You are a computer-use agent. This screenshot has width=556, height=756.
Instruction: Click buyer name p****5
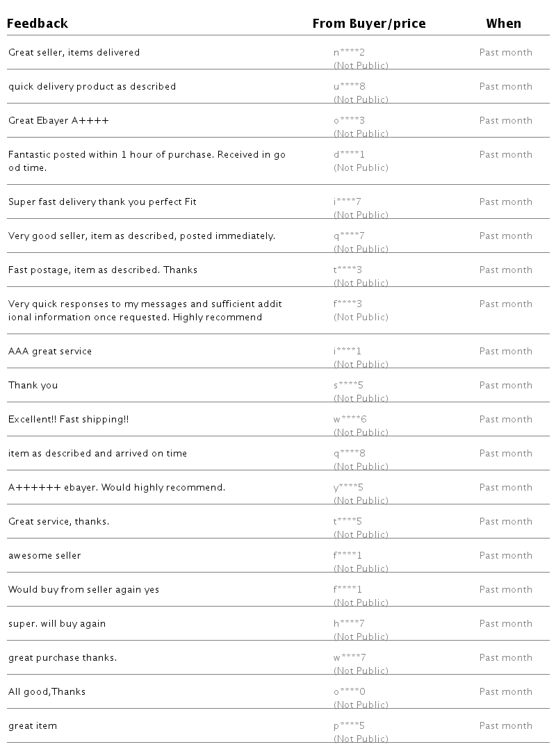(x=349, y=725)
